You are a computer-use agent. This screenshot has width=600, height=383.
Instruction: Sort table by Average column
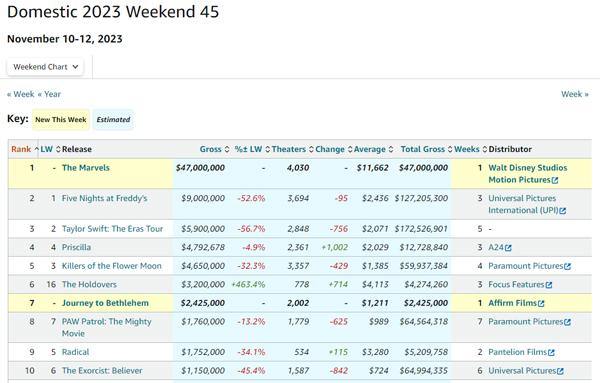pos(373,149)
